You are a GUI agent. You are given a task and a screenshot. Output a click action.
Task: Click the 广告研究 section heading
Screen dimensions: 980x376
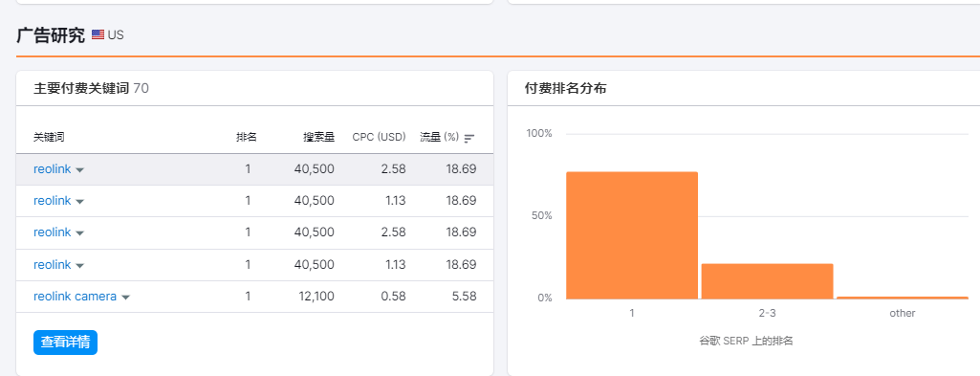pyautogui.click(x=51, y=35)
